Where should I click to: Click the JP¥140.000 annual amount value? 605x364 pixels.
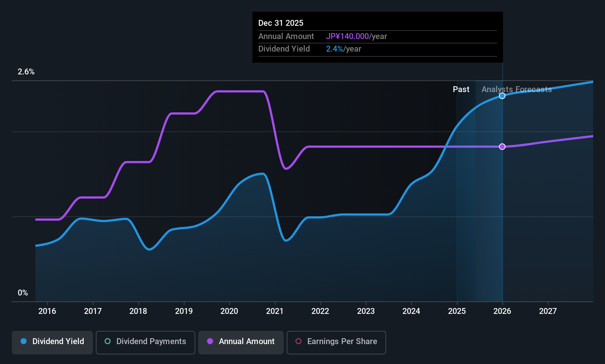point(347,36)
